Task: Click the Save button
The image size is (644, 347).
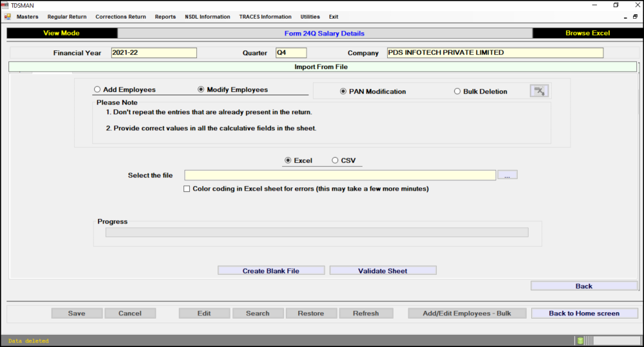Action: (77, 314)
